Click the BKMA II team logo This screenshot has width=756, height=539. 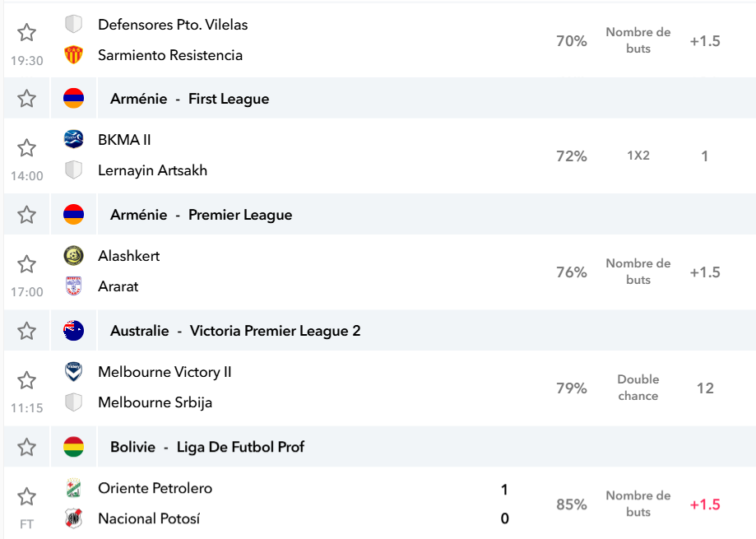click(x=73, y=139)
